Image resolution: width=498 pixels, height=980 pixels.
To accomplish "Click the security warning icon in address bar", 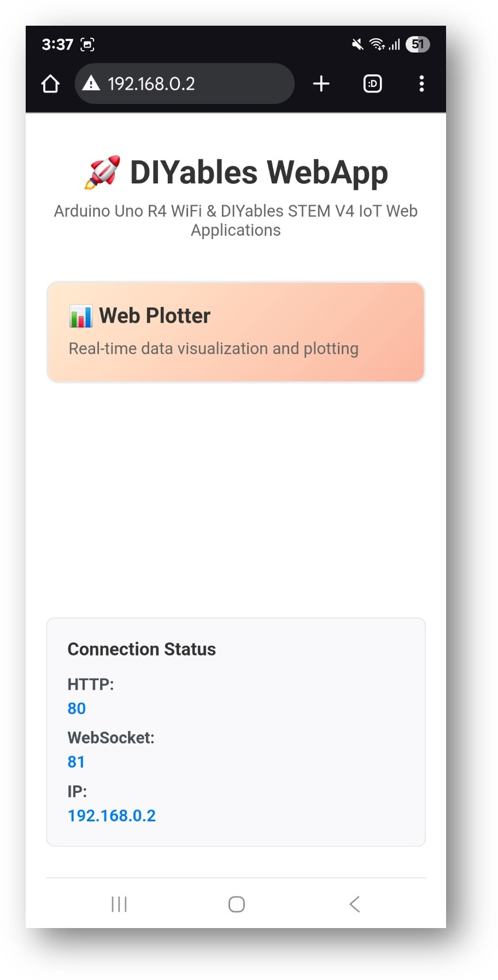I will click(92, 84).
